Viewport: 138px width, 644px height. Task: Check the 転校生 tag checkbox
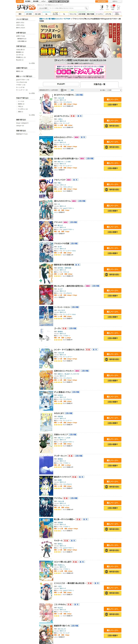tap(17, 104)
